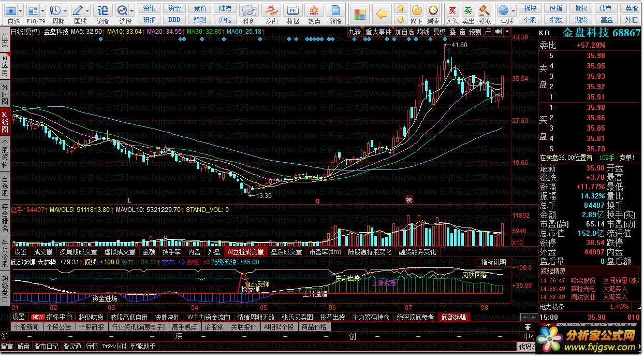Open the 自选 watchlist icon

[x=11, y=10]
